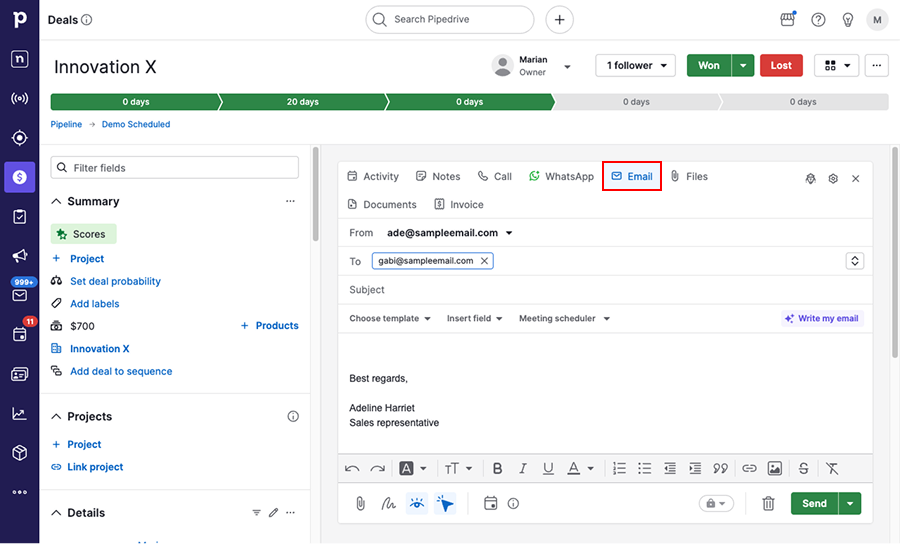Toggle numbered list formatting
The width and height of the screenshot is (900, 544).
tap(619, 468)
